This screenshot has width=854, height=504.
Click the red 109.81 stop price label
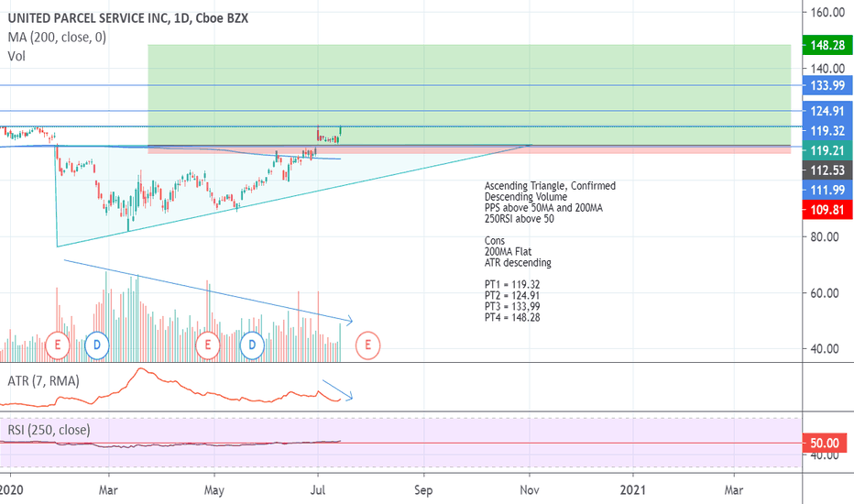[827, 210]
